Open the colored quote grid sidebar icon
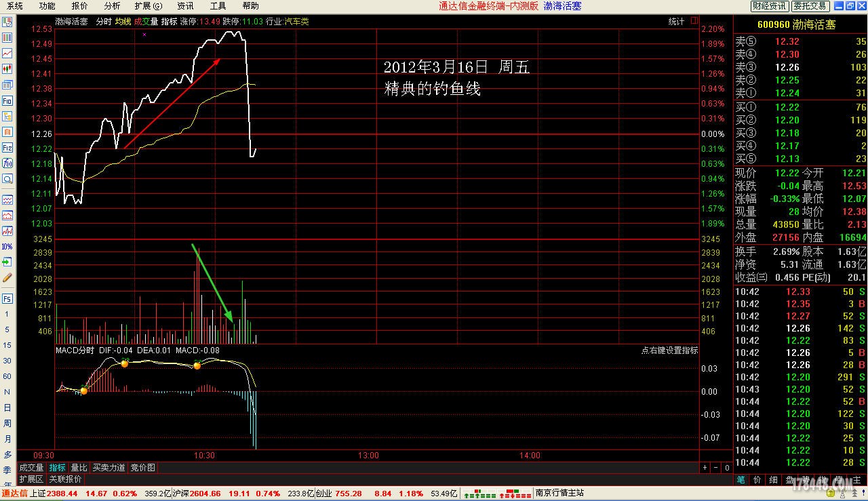Image resolution: width=868 pixels, height=501 pixels. 7,37
